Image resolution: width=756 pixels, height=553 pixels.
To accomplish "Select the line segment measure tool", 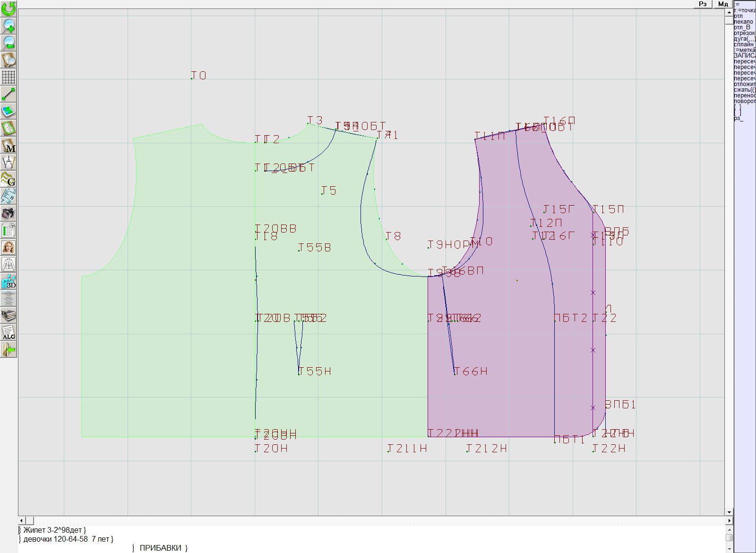I will [x=9, y=94].
